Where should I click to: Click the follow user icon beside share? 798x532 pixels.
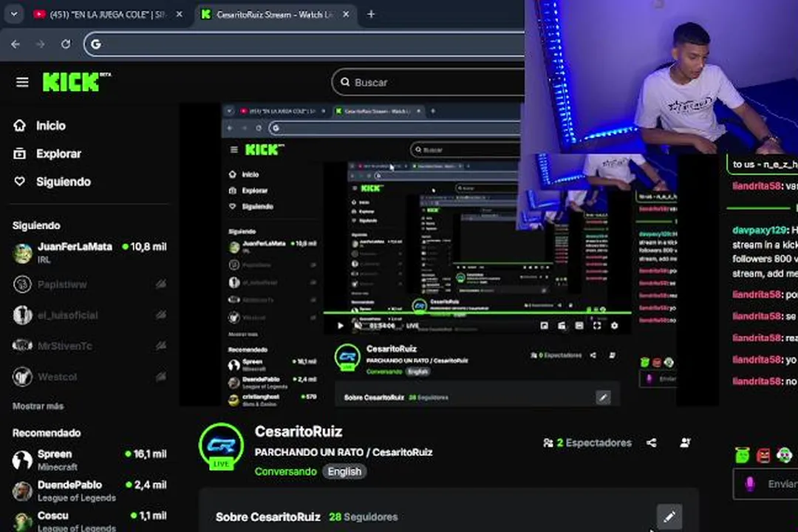(x=686, y=443)
